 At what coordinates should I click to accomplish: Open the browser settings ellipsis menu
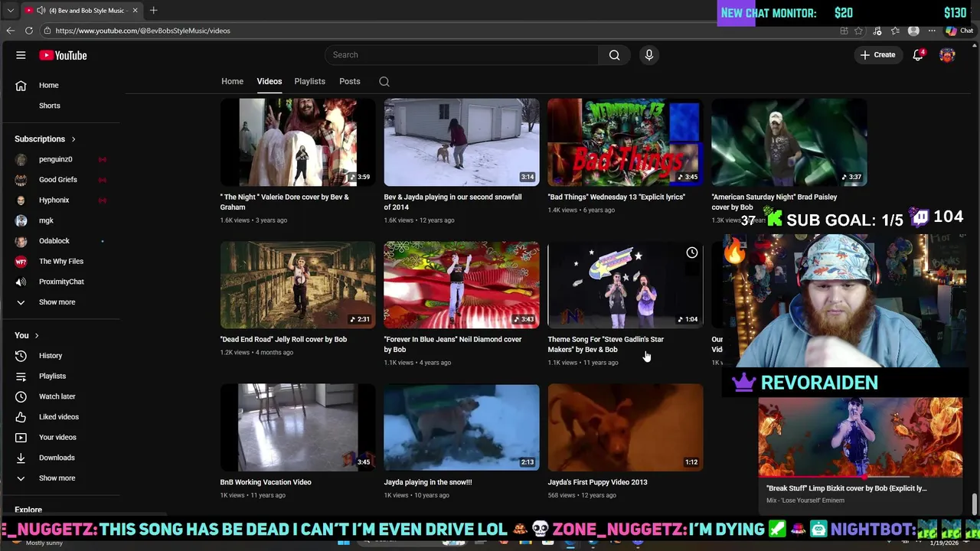932,31
